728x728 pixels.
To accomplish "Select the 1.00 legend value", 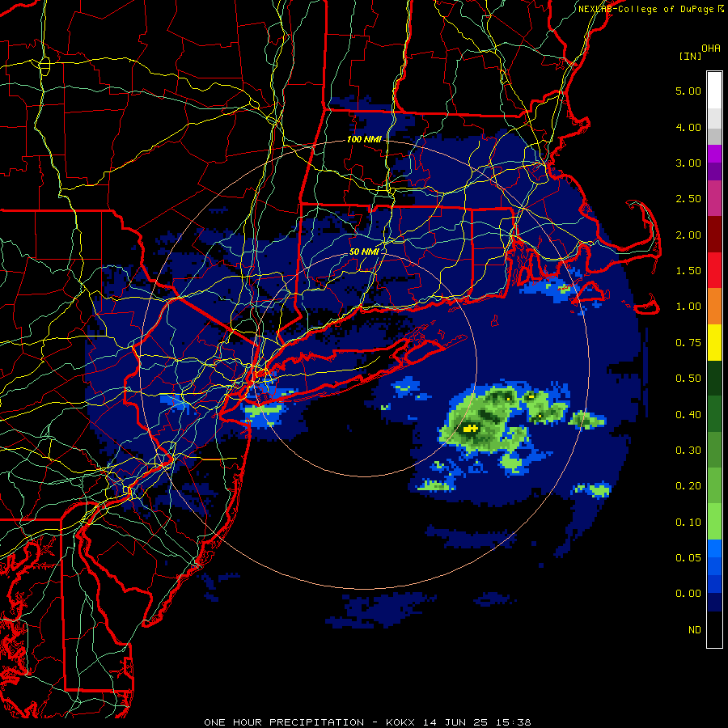I will click(x=688, y=307).
